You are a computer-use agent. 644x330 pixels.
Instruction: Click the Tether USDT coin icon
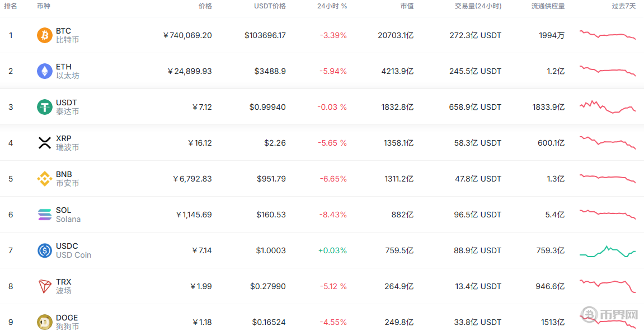pos(45,107)
